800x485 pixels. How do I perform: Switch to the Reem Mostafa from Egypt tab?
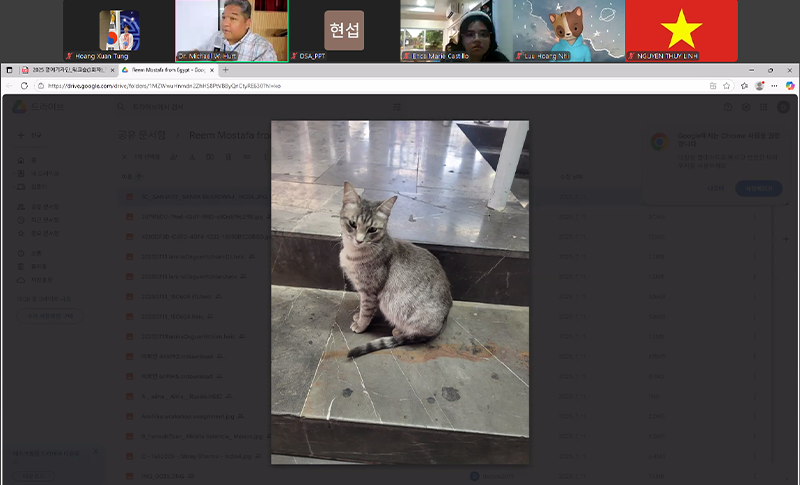168,70
